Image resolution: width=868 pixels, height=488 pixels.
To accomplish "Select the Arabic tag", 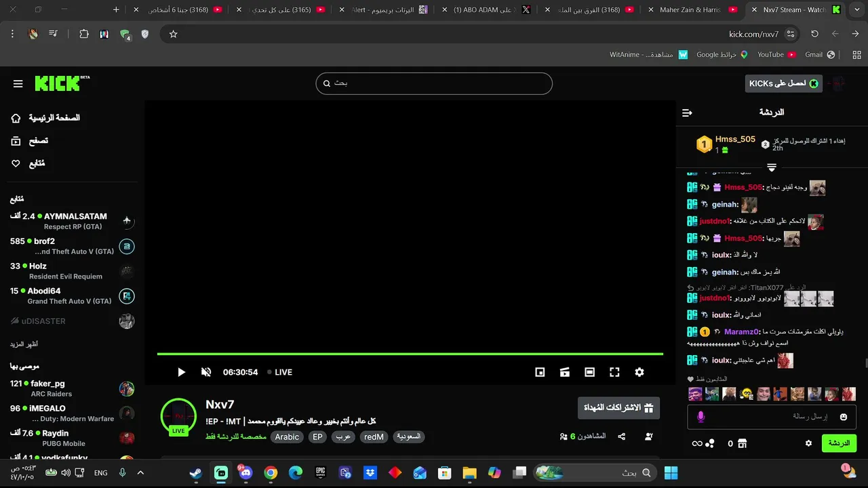I will [x=287, y=437].
